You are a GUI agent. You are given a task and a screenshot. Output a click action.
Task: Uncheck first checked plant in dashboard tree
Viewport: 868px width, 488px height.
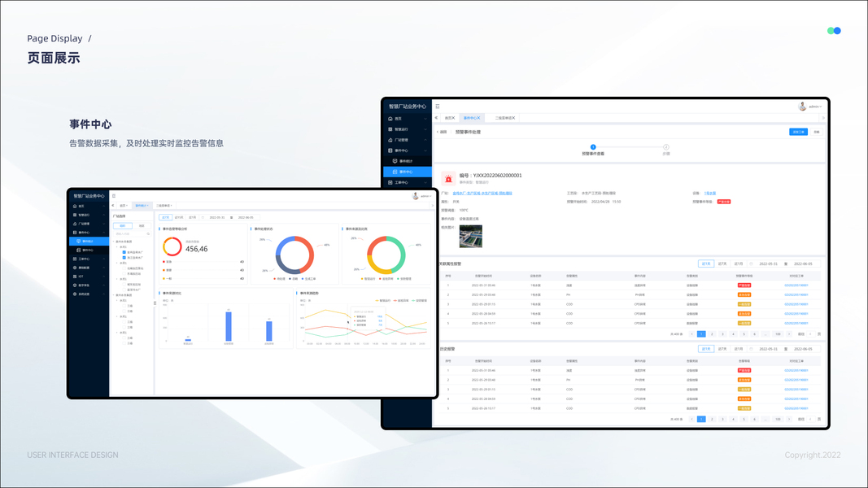point(124,252)
